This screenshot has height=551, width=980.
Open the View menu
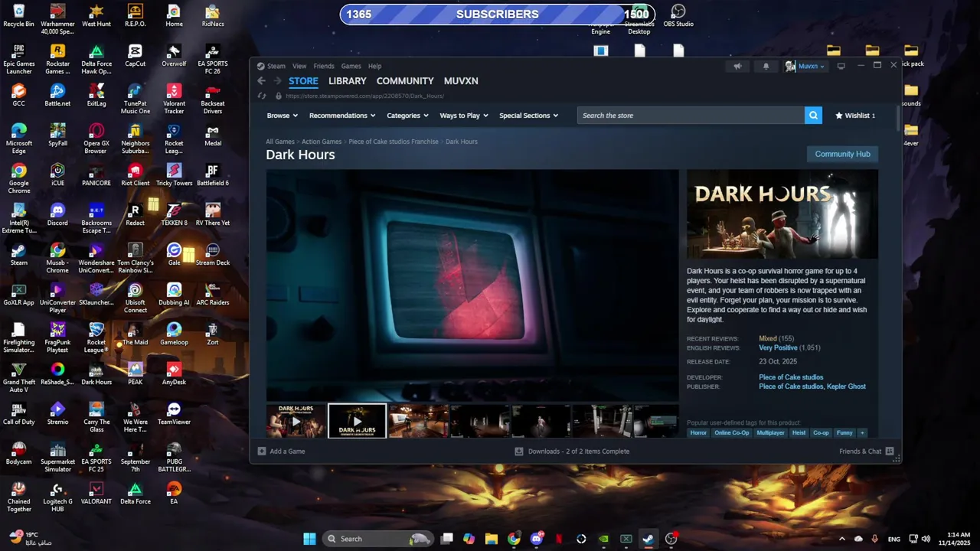point(299,67)
